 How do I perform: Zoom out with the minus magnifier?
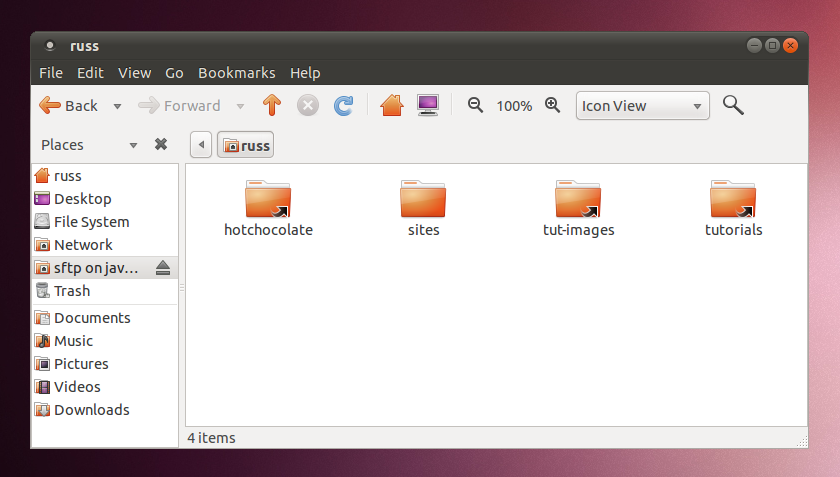pos(475,105)
